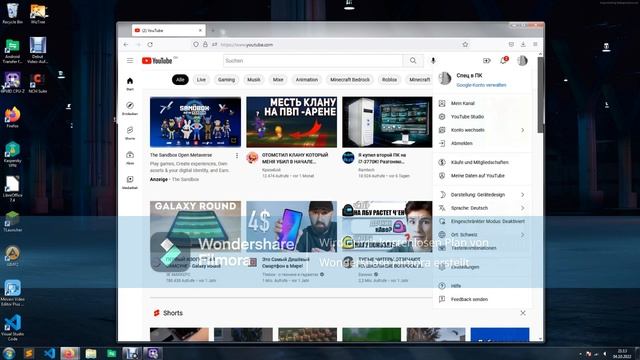Image resolution: width=640 pixels, height=360 pixels.
Task: Choose Abmelden in account menu
Action: (482, 143)
